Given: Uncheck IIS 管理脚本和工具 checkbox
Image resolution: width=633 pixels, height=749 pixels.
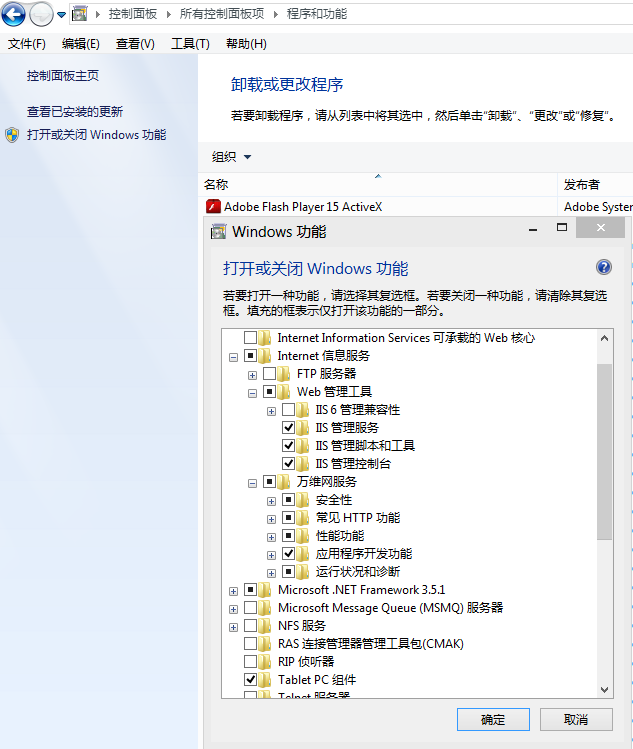Looking at the screenshot, I should tap(288, 446).
